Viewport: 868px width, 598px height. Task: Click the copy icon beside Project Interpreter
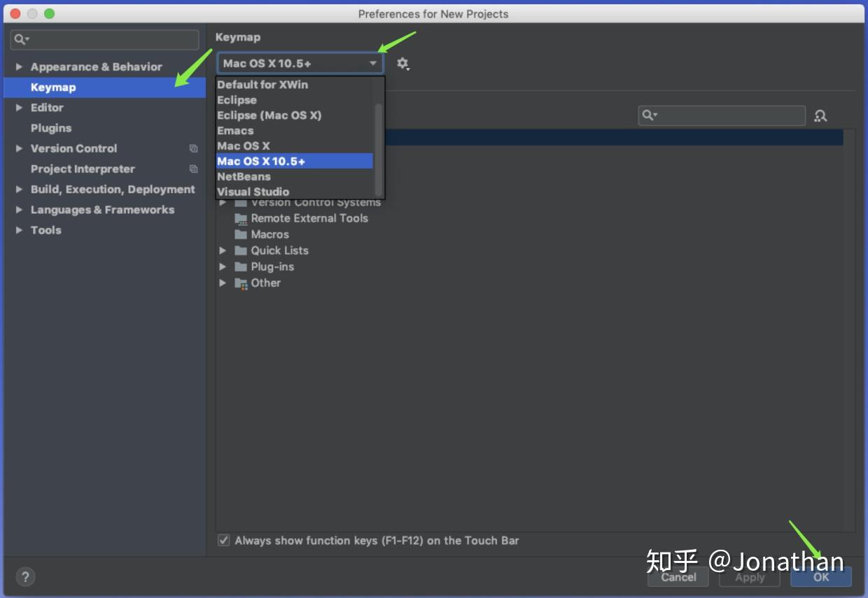tap(192, 169)
